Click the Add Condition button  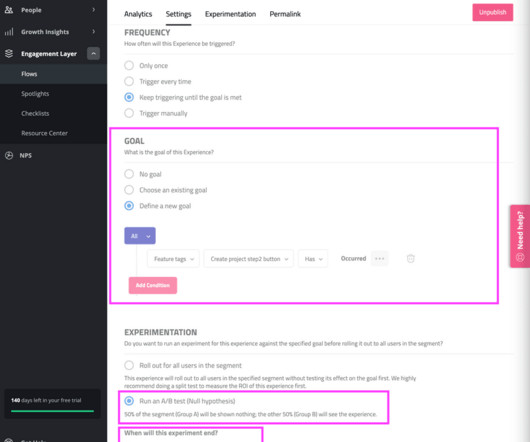pos(153,285)
